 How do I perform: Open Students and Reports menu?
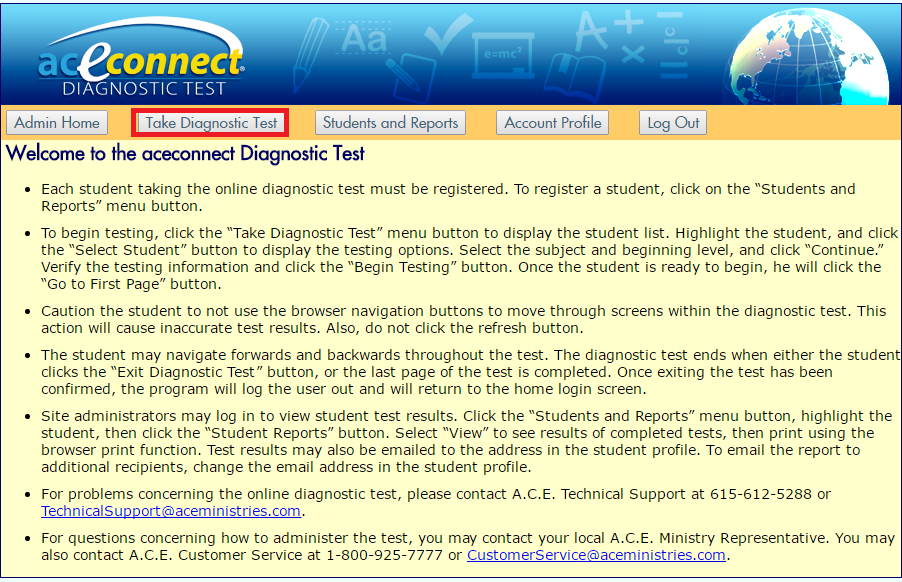(x=390, y=122)
